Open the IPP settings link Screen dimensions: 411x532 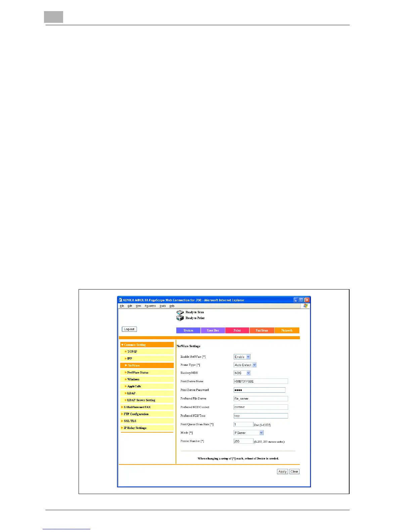(x=147, y=358)
